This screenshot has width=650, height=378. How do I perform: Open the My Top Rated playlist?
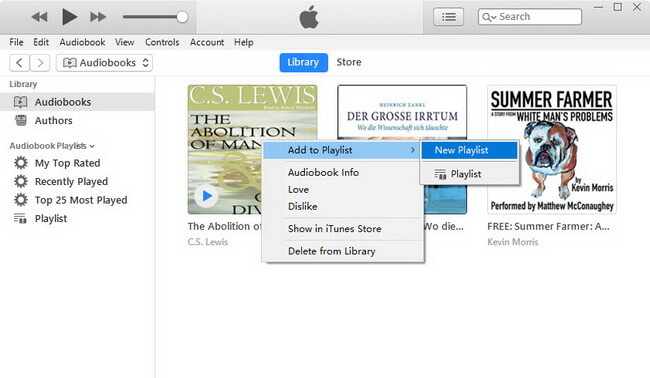click(x=67, y=163)
